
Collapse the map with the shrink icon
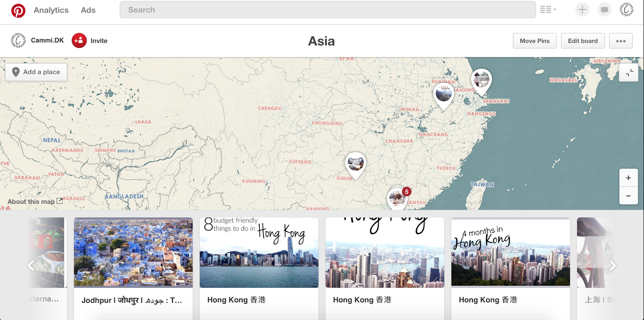(x=629, y=73)
